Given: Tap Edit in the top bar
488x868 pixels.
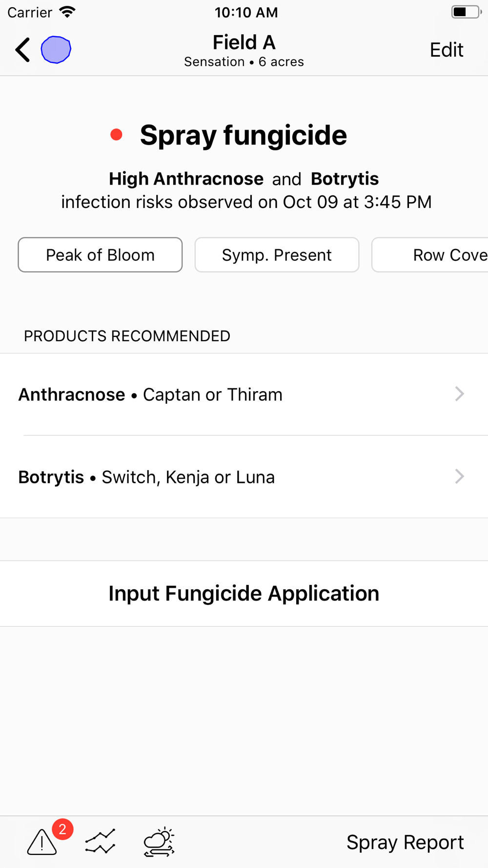Looking at the screenshot, I should click(x=447, y=50).
